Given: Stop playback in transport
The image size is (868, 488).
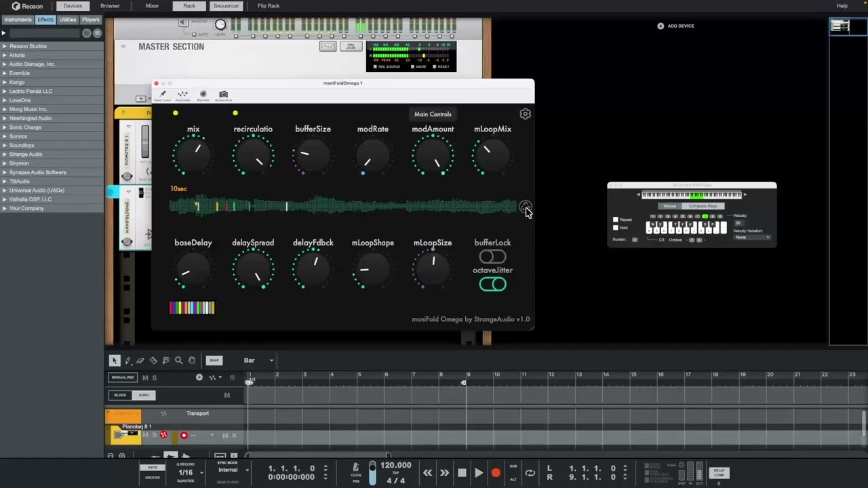Looking at the screenshot, I should point(462,473).
